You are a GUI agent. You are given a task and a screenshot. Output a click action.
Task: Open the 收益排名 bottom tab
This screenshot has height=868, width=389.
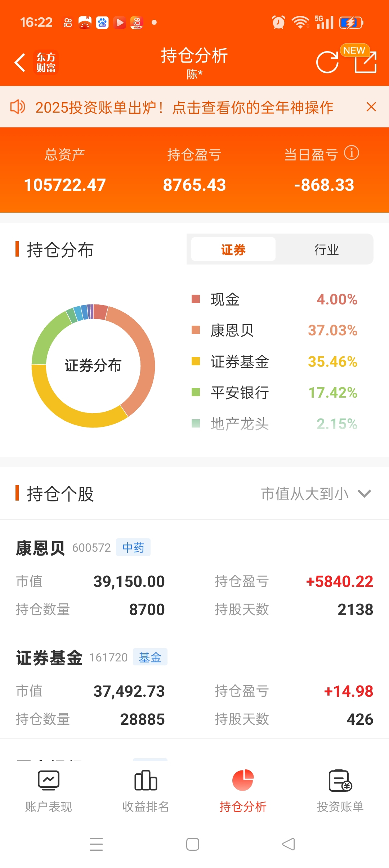pos(146,791)
